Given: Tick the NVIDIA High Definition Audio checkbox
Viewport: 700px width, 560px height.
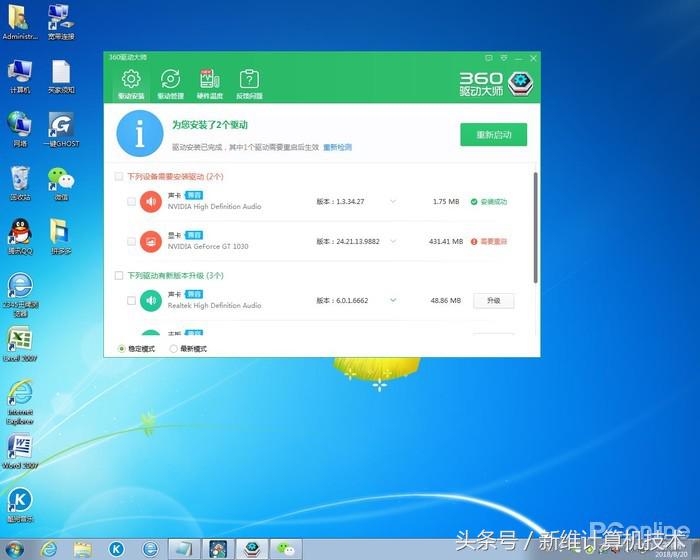Looking at the screenshot, I should [131, 201].
